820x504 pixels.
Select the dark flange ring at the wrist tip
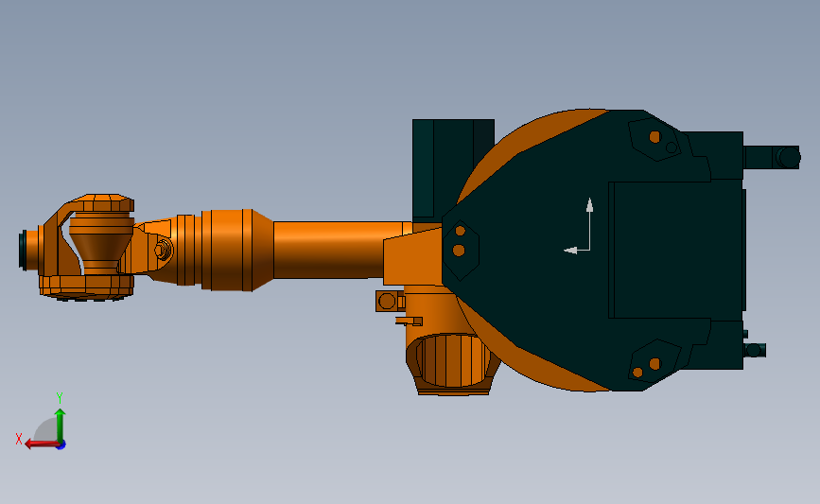click(x=23, y=250)
